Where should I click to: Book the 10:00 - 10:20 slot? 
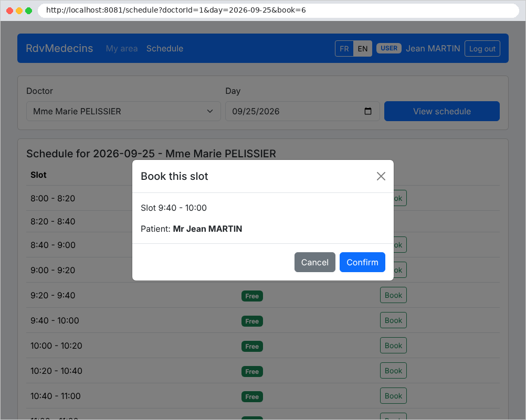click(x=393, y=346)
